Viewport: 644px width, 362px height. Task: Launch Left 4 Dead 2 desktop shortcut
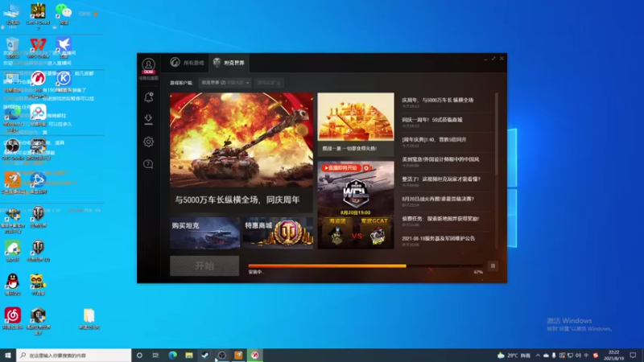(38, 15)
